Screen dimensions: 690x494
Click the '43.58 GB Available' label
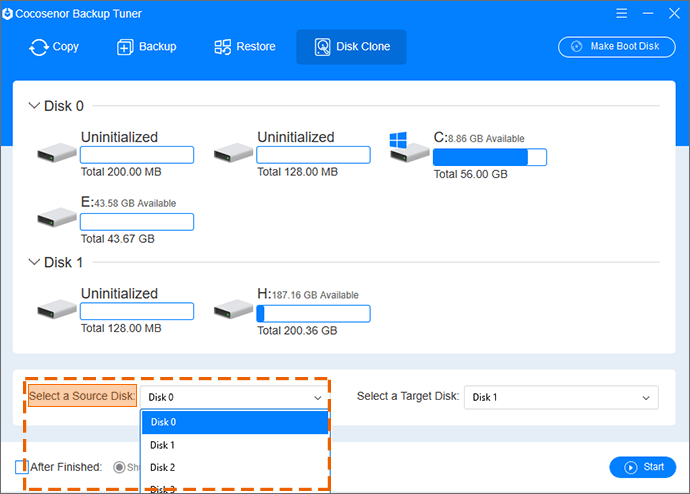[x=135, y=204]
